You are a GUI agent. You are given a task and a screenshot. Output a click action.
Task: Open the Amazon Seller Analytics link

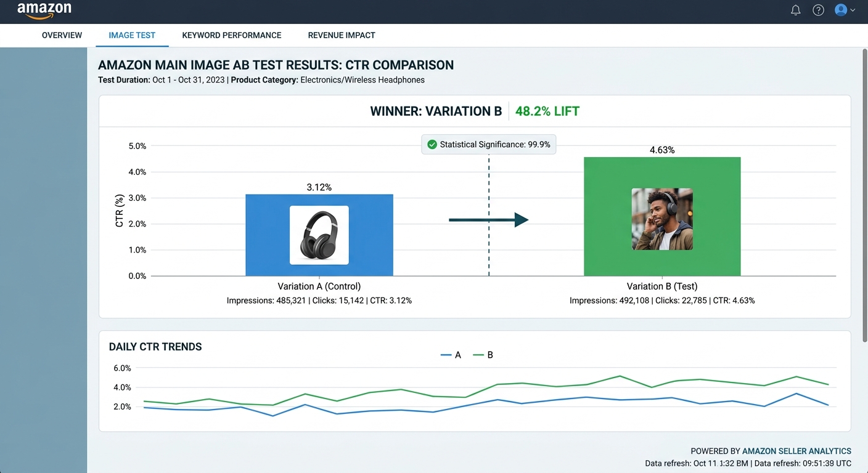pyautogui.click(x=796, y=451)
